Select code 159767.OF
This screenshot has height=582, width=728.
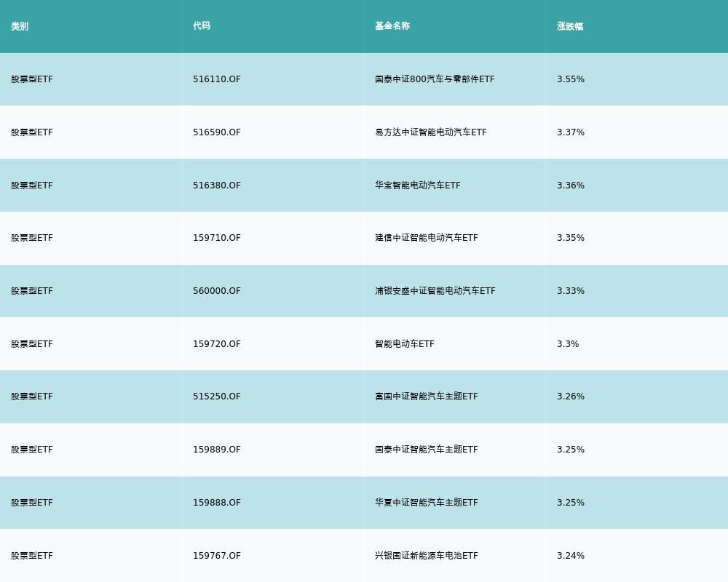coord(217,556)
